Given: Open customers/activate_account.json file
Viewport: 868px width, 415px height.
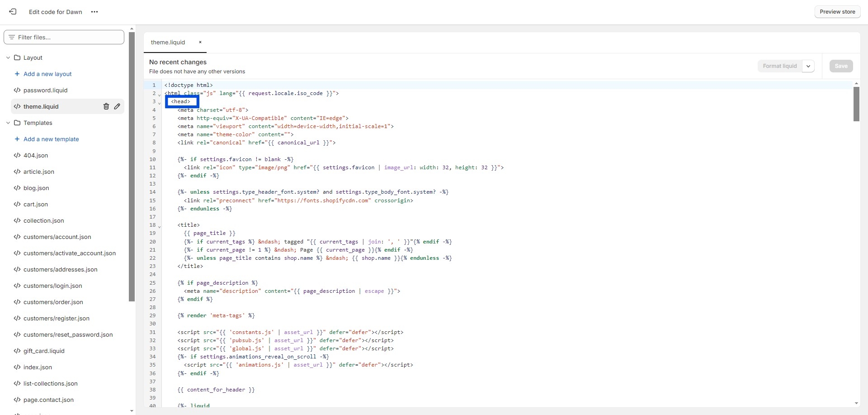Looking at the screenshot, I should pos(70,253).
